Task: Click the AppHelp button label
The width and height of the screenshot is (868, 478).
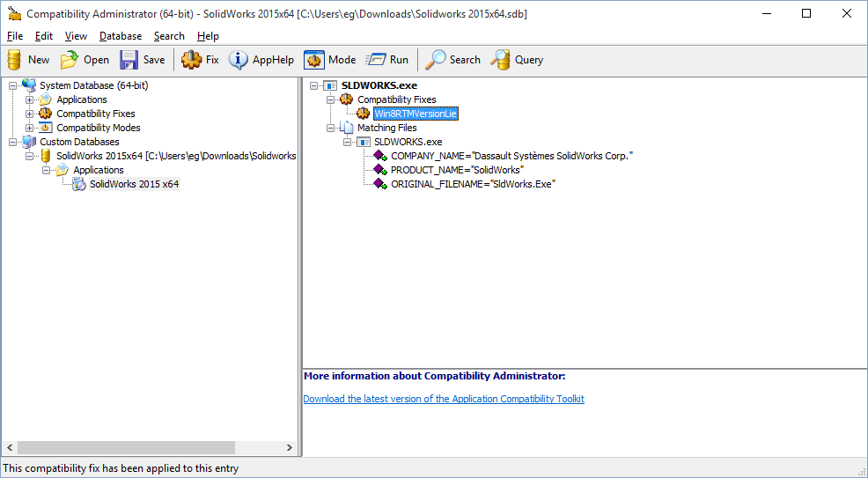Action: tap(273, 60)
